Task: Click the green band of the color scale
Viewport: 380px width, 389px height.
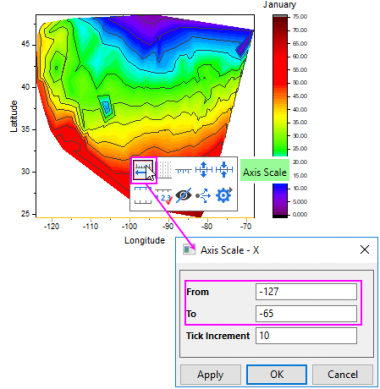Action: point(280,142)
